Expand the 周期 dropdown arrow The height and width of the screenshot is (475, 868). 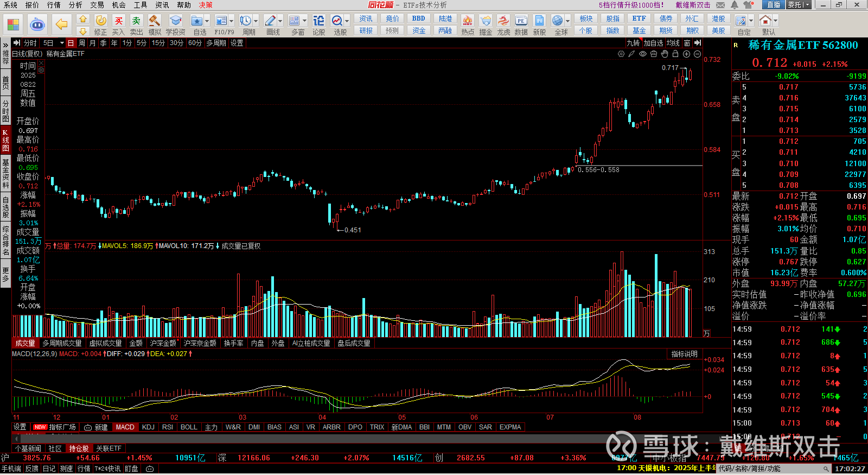click(x=256, y=21)
